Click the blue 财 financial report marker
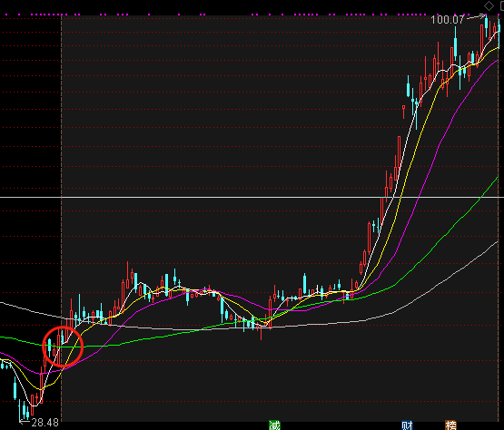This screenshot has height=430, width=504. pyautogui.click(x=407, y=425)
